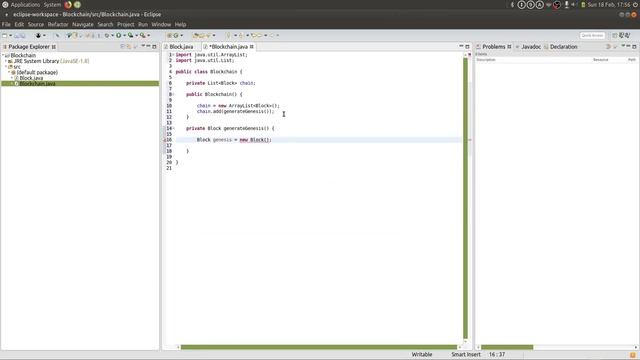
Task: Close the Blockchain.java editor tab
Action: click(251, 47)
